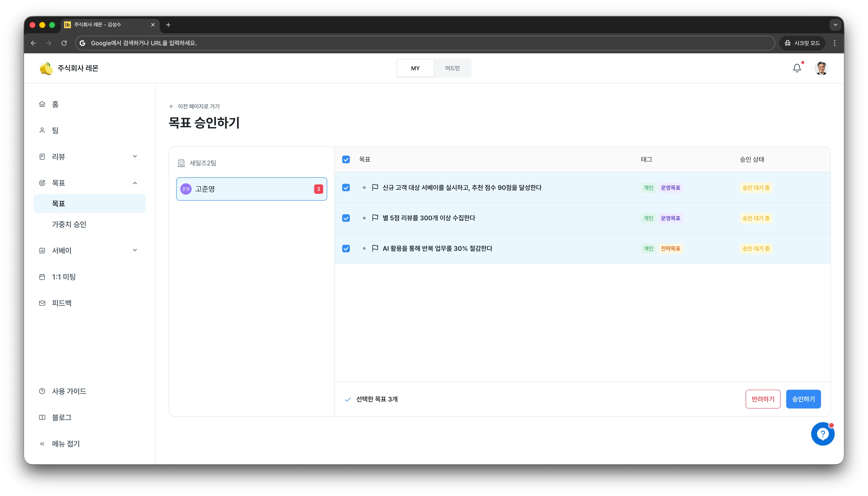868x496 pixels.
Task: Click the 세일즈2팀 building icon
Action: coord(181,163)
